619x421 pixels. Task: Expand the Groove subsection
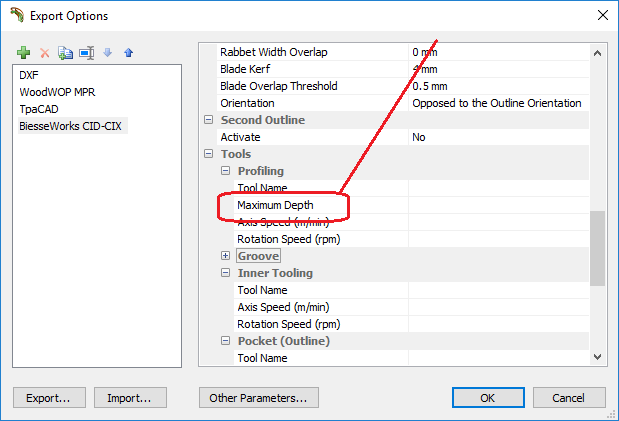(x=225, y=256)
